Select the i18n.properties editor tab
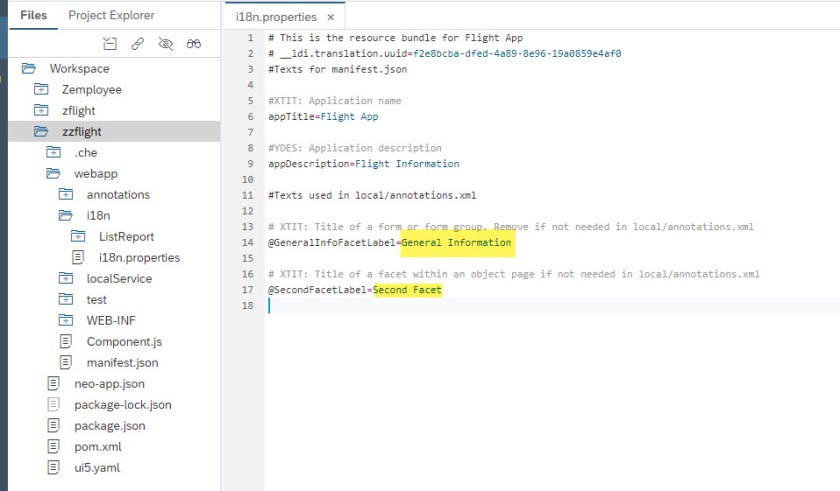 tap(276, 17)
